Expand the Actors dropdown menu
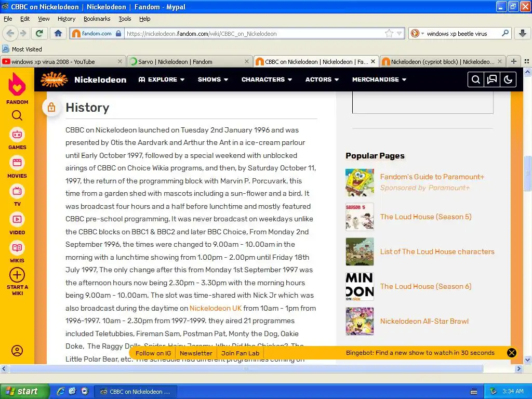532x399 pixels. coord(322,79)
